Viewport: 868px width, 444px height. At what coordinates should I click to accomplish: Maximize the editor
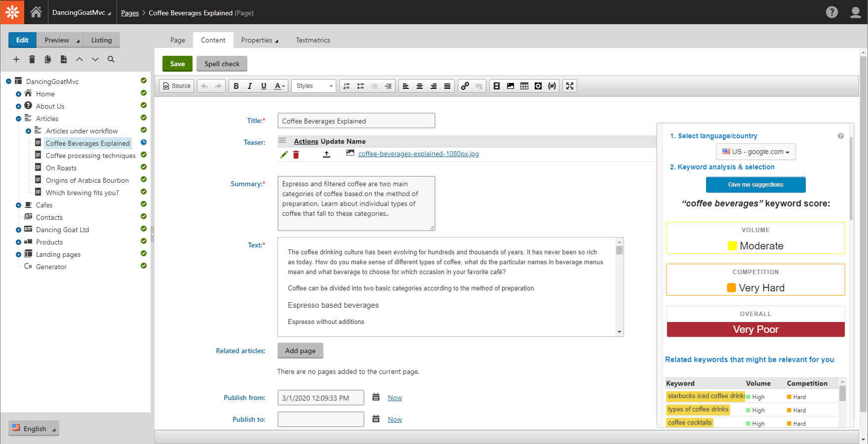[570, 86]
